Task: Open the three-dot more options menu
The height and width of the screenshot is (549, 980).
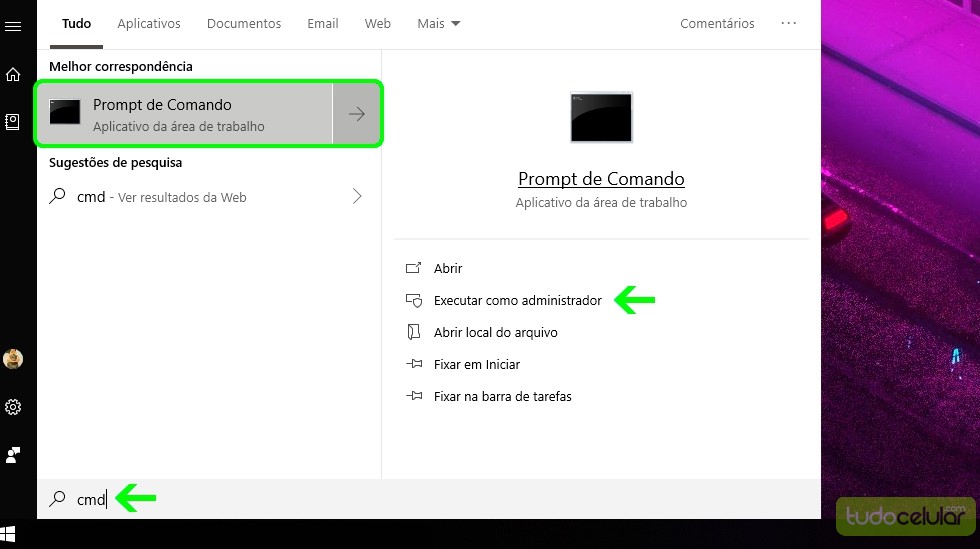Action: [789, 23]
